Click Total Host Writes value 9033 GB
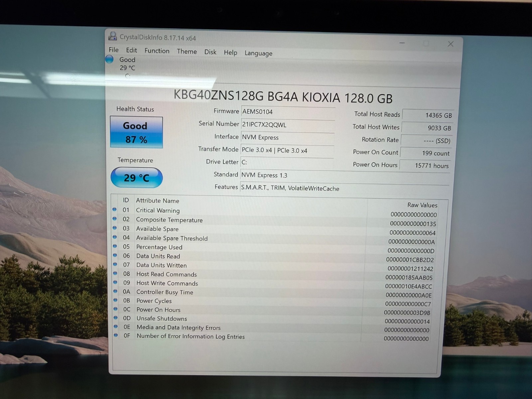The width and height of the screenshot is (532, 399). [x=427, y=128]
